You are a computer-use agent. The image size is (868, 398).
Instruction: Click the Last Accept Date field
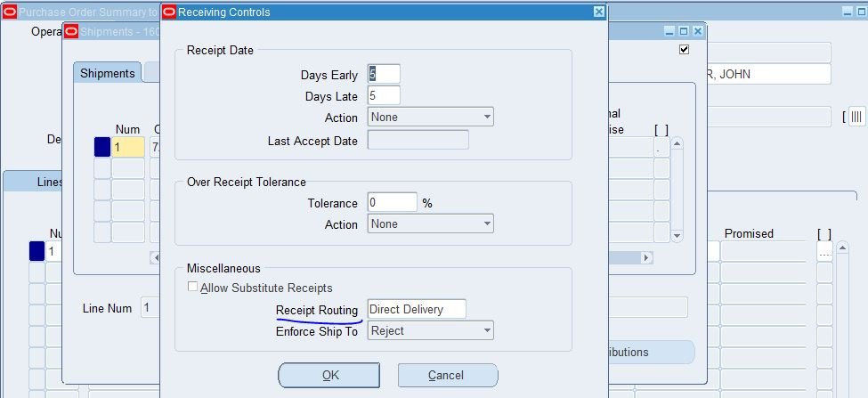coord(418,140)
